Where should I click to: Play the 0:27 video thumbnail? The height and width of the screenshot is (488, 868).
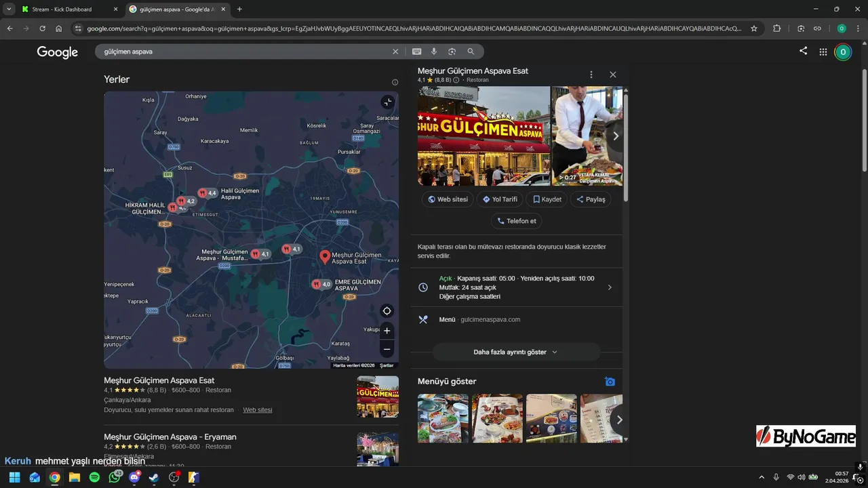tap(587, 136)
